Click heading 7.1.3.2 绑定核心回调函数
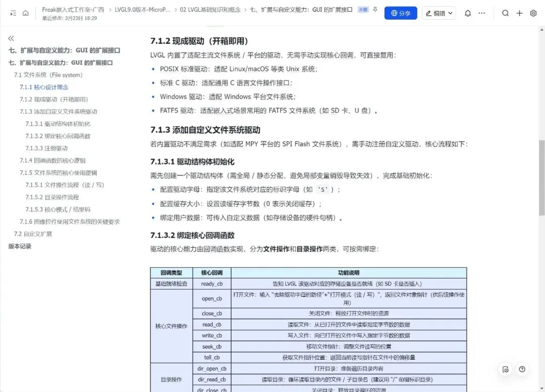The width and height of the screenshot is (545, 392). [x=192, y=235]
